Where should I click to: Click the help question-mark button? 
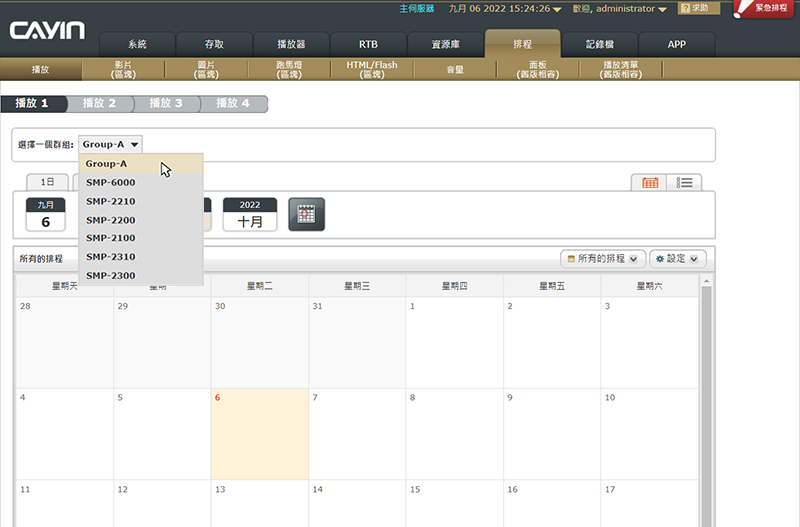click(698, 8)
